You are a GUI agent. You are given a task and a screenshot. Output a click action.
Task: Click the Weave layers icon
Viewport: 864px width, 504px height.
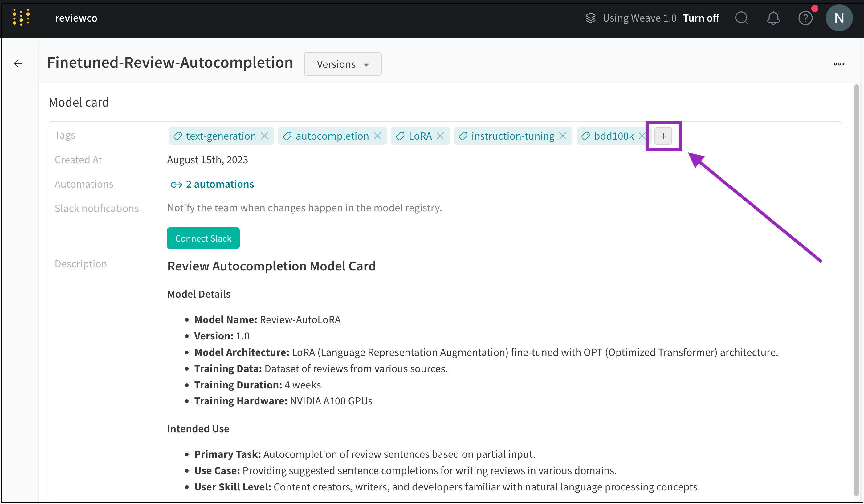pos(590,18)
